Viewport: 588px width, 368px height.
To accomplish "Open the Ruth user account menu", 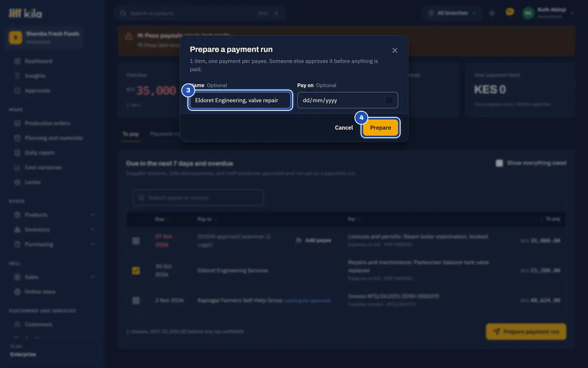I will coord(548,13).
